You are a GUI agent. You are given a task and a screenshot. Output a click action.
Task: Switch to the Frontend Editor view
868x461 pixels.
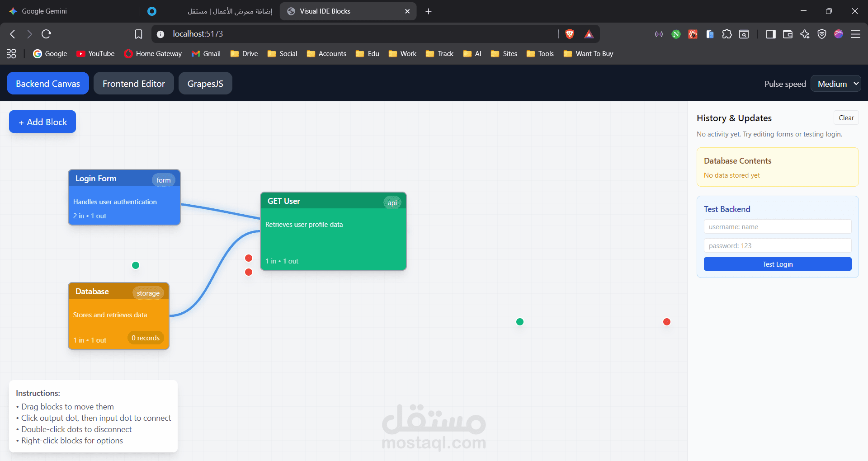point(133,83)
